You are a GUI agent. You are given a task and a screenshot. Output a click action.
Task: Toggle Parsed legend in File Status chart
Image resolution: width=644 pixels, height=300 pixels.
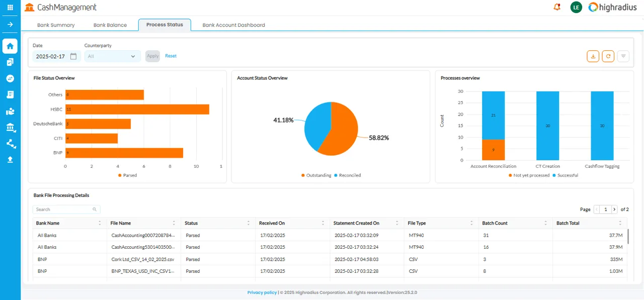click(127, 175)
